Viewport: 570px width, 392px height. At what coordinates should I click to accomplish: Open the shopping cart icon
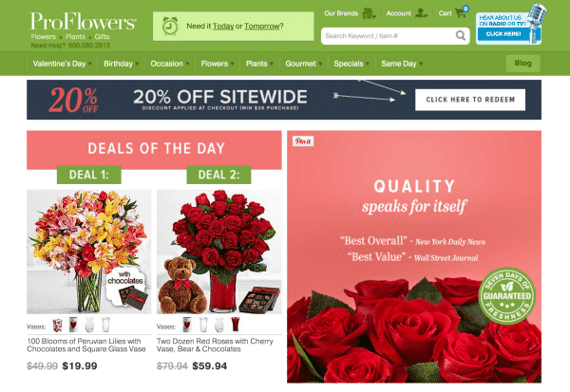pos(462,12)
